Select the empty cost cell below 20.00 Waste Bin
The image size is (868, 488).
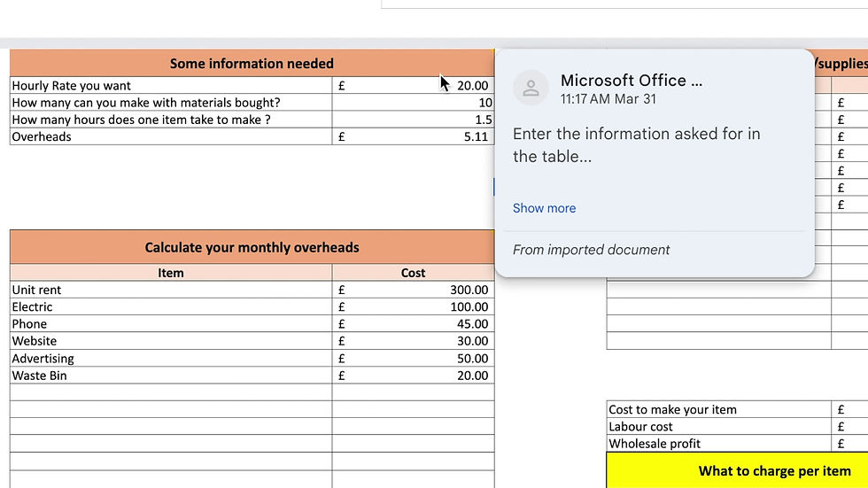[x=413, y=392]
